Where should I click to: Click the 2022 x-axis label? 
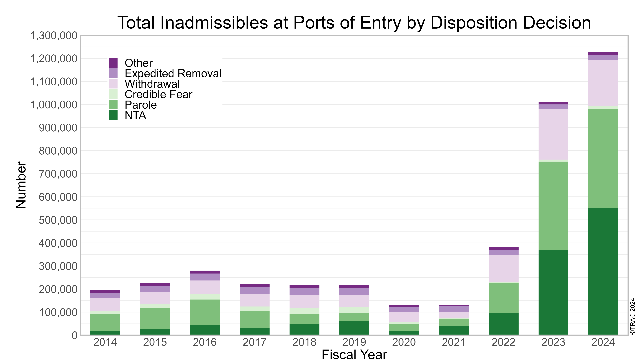[504, 342]
